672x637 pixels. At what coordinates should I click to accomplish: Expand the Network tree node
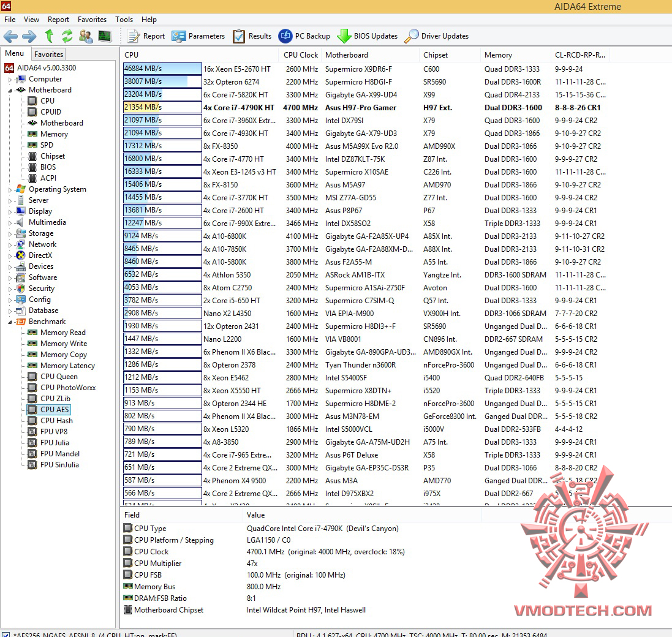click(x=10, y=244)
